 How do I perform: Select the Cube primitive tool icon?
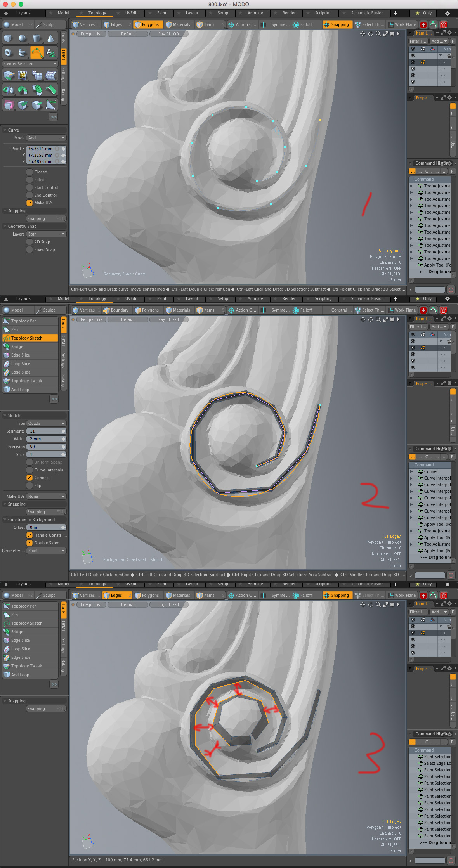tap(9, 38)
